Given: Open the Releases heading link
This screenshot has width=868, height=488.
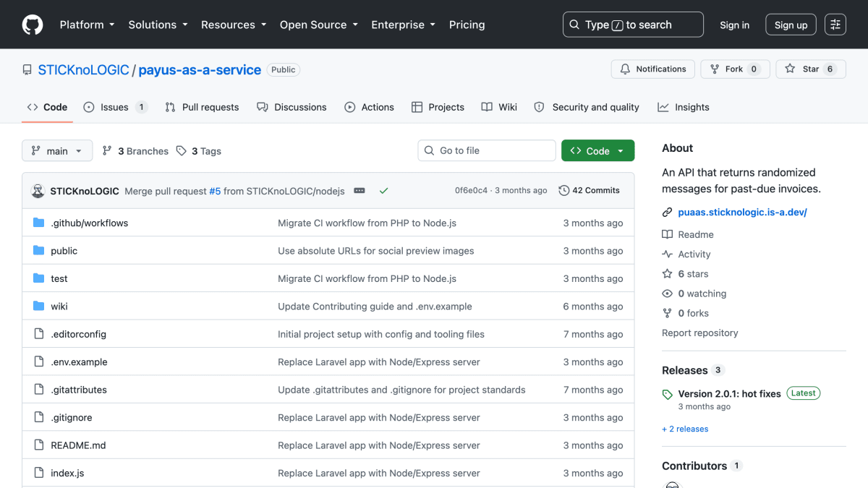Looking at the screenshot, I should 684,370.
